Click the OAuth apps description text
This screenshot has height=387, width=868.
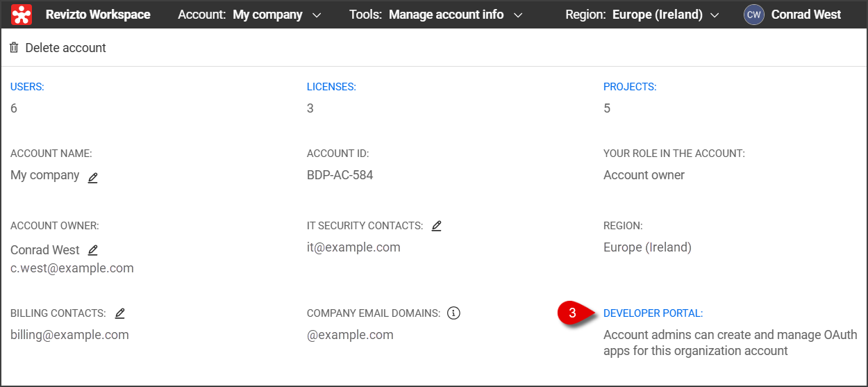(x=731, y=343)
